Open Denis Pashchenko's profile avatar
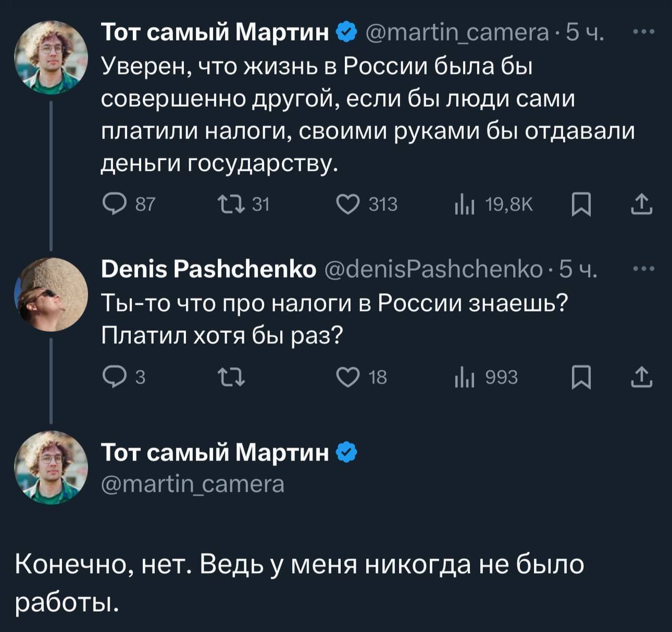This screenshot has width=672, height=632. tap(51, 294)
